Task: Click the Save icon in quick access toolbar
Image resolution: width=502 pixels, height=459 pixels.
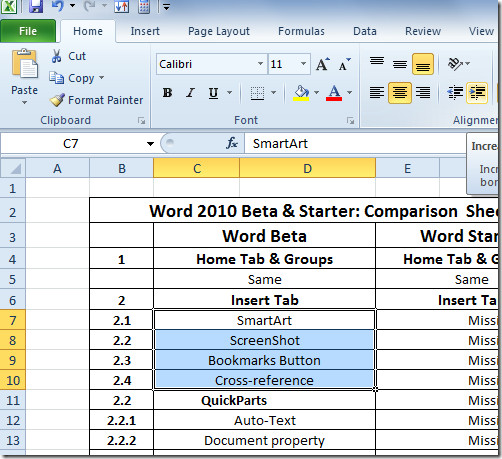Action: (36, 6)
